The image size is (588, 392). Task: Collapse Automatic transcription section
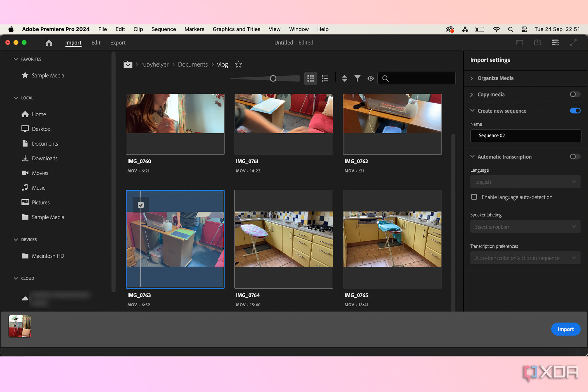(x=472, y=157)
